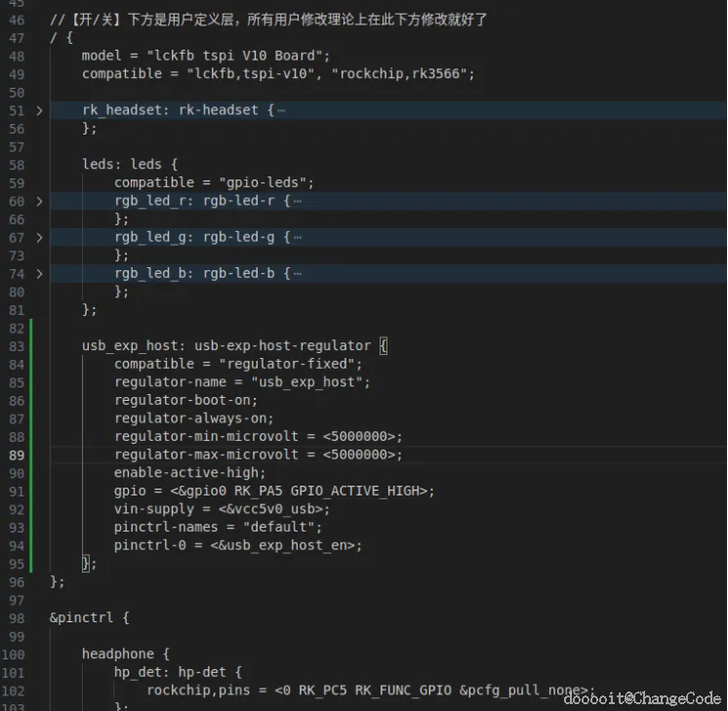
Task: Click the regulator-always-on; property
Action: (x=193, y=418)
